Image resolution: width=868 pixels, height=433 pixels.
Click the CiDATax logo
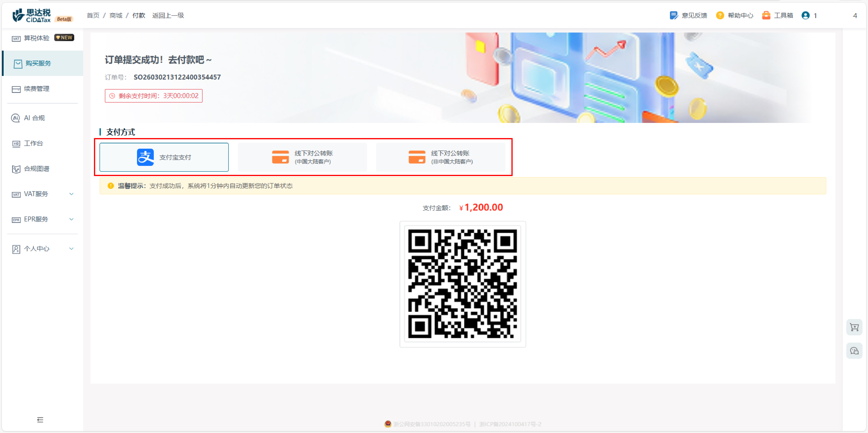pos(32,15)
